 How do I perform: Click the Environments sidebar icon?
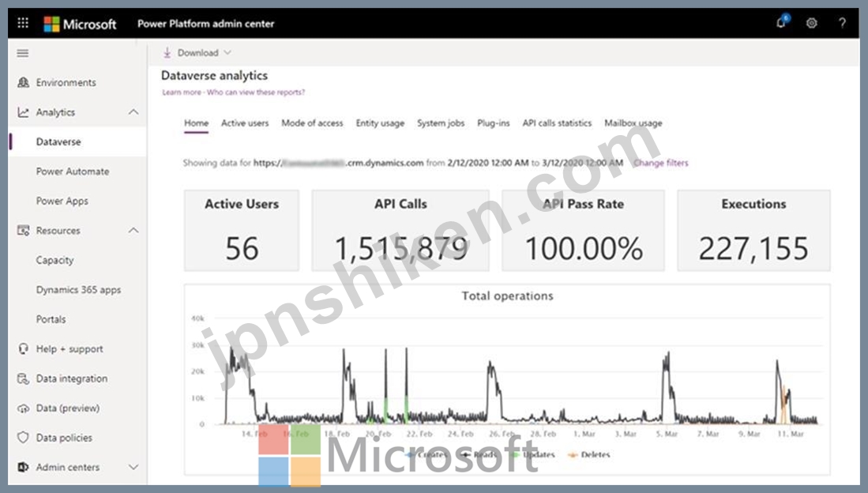(x=23, y=82)
